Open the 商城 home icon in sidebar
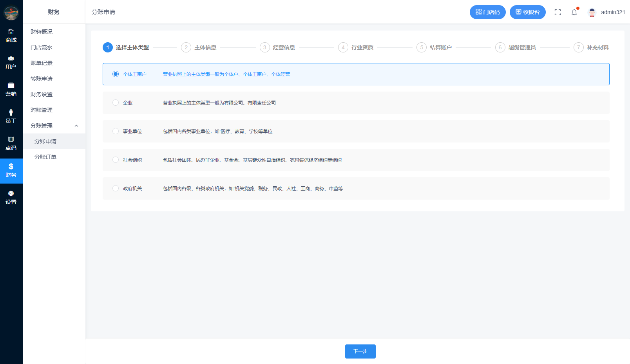This screenshot has width=630, height=364. coord(11,35)
